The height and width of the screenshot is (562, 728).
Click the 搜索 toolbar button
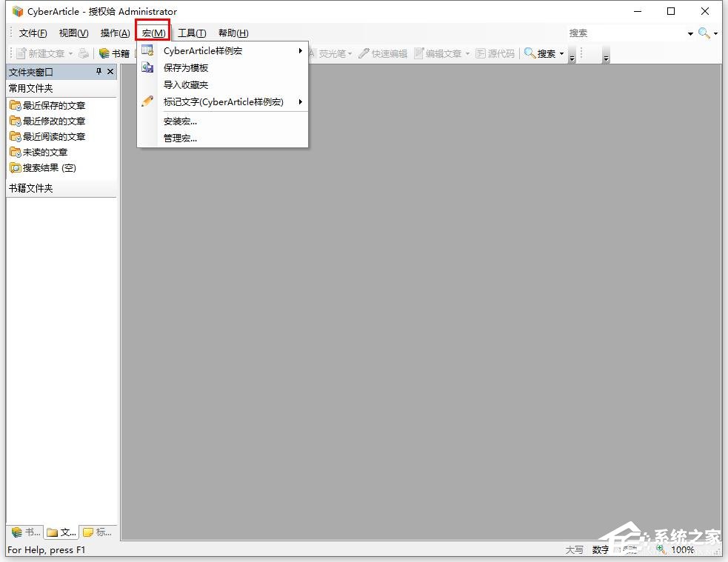pos(540,54)
